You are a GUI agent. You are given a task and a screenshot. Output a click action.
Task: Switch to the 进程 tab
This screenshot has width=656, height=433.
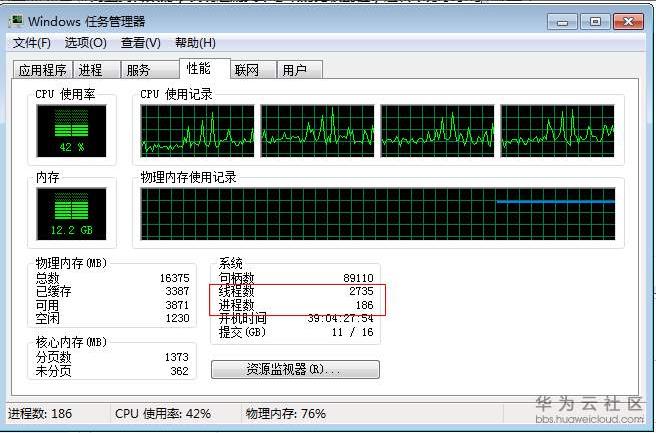(x=97, y=70)
